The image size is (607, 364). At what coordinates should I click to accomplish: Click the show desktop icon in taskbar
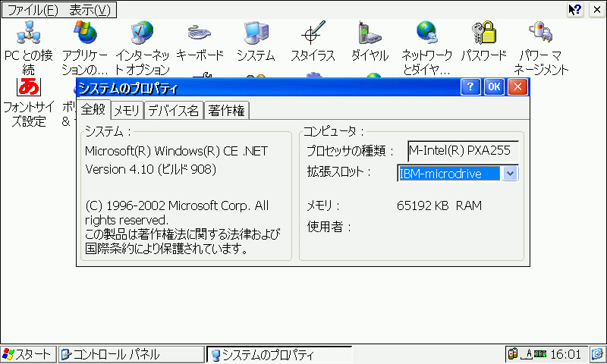(597, 354)
